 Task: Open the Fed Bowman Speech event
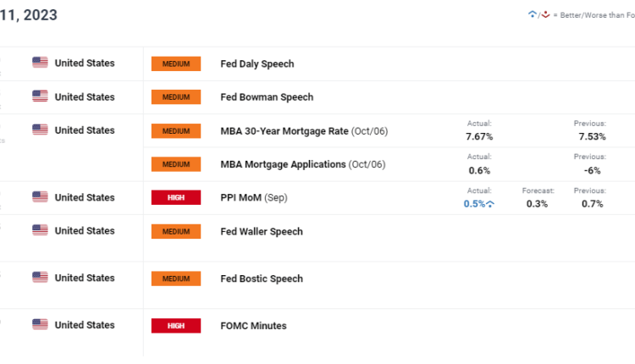click(267, 97)
